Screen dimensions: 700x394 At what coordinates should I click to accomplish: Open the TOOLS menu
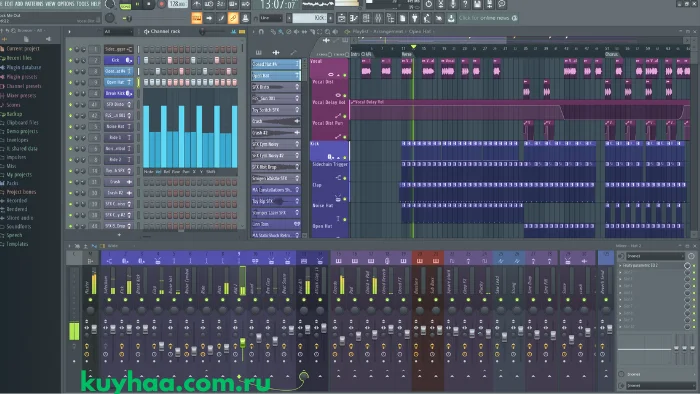point(83,4)
